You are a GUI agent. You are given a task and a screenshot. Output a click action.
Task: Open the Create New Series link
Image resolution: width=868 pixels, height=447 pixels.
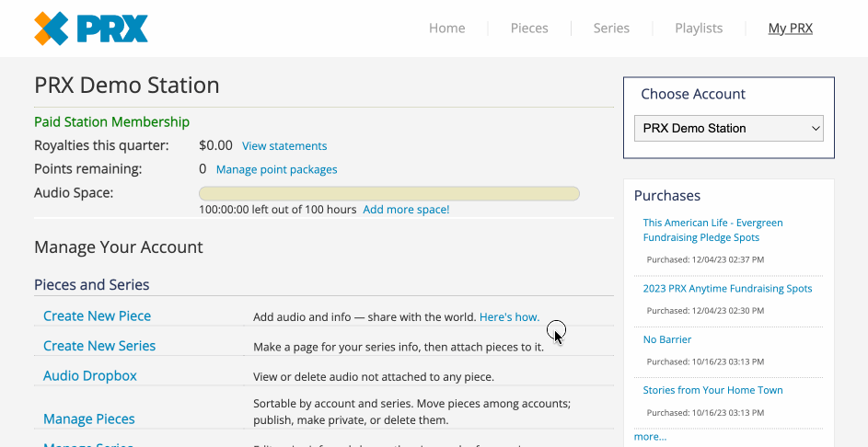point(99,346)
